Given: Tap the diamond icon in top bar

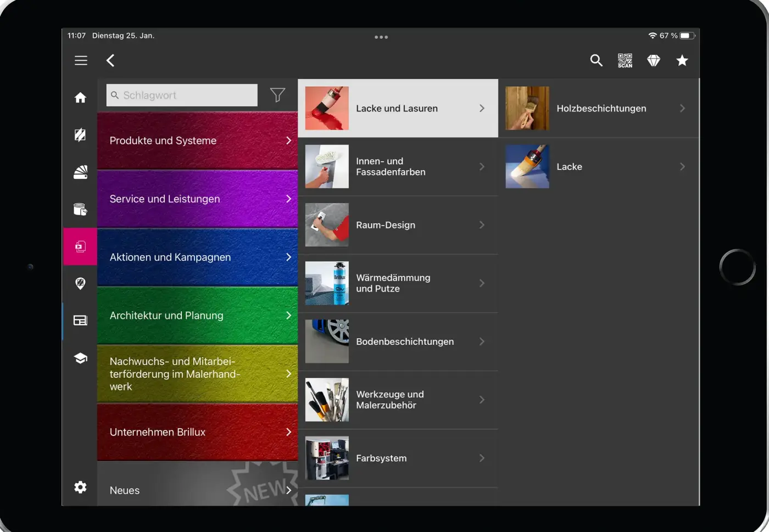Looking at the screenshot, I should point(654,60).
